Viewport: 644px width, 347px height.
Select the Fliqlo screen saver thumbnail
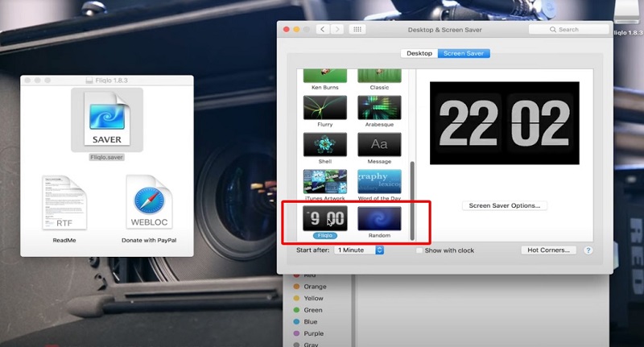325,218
